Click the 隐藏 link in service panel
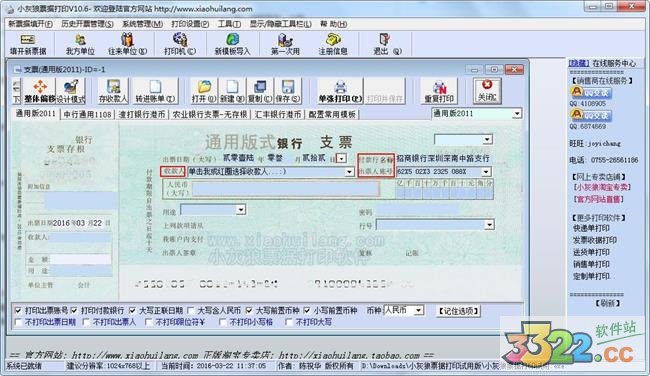This screenshot has width=650, height=376. (x=578, y=63)
